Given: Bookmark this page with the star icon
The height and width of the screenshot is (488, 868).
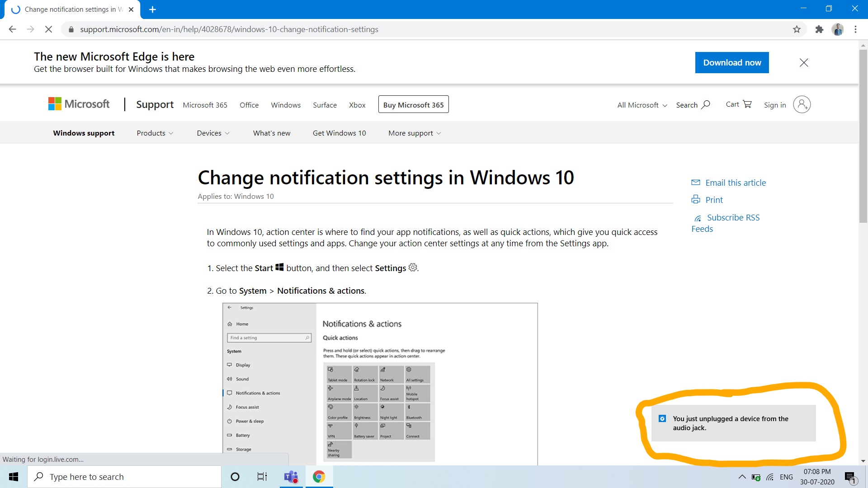Looking at the screenshot, I should (x=797, y=29).
